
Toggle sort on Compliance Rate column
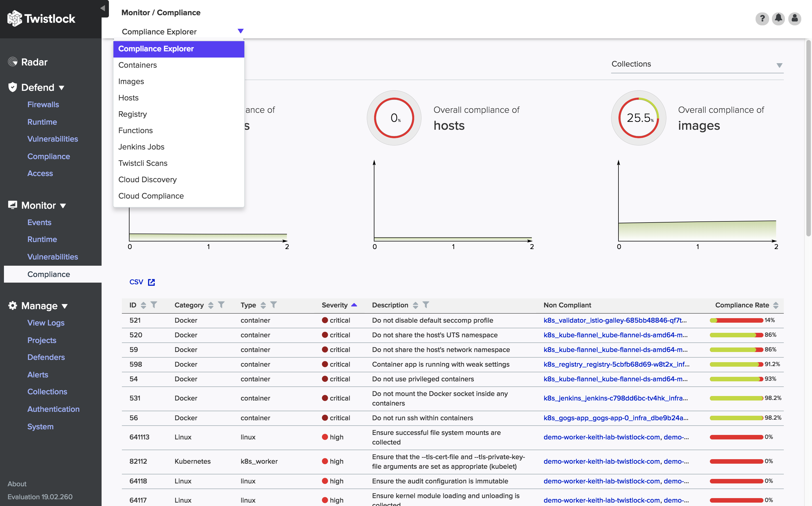point(776,305)
